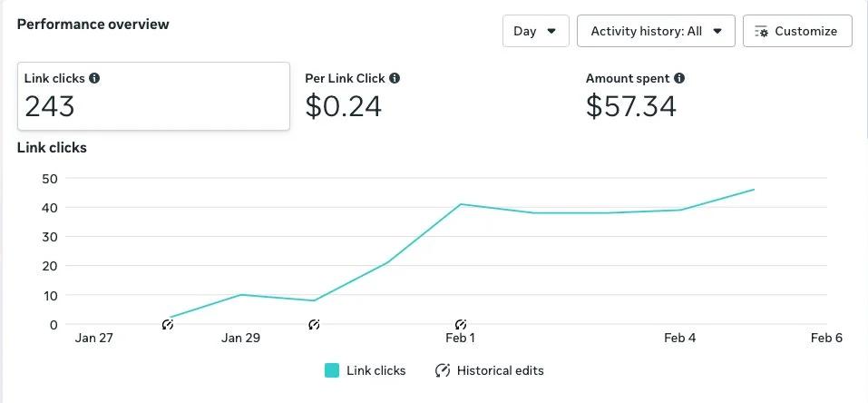The width and height of the screenshot is (868, 403).
Task: Click the chart line peak at Feb 5
Action: (754, 190)
